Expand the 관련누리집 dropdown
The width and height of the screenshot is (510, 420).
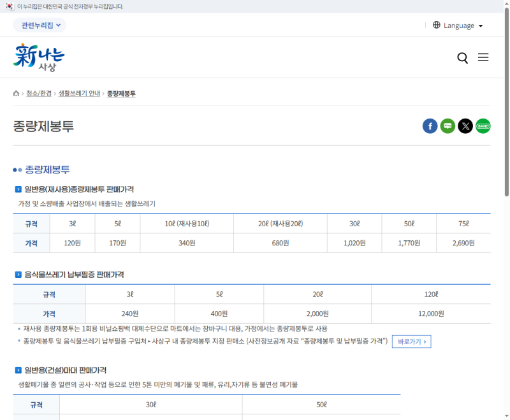[40, 25]
